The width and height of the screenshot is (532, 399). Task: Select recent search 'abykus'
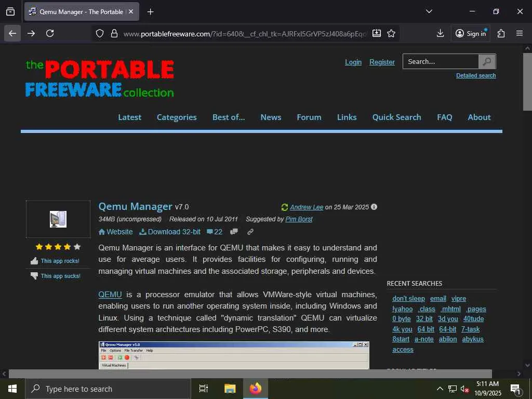(473, 339)
